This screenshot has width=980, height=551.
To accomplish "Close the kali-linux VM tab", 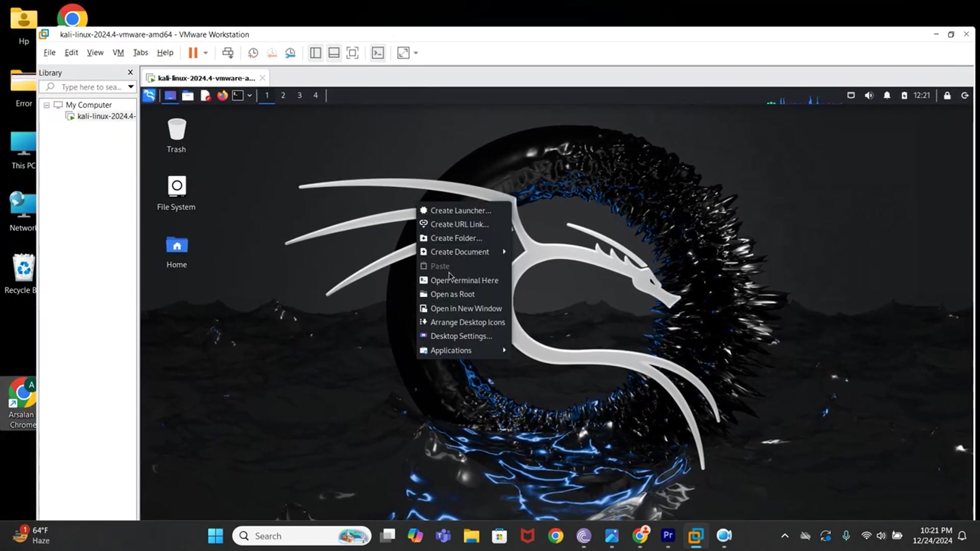I will pyautogui.click(x=262, y=78).
